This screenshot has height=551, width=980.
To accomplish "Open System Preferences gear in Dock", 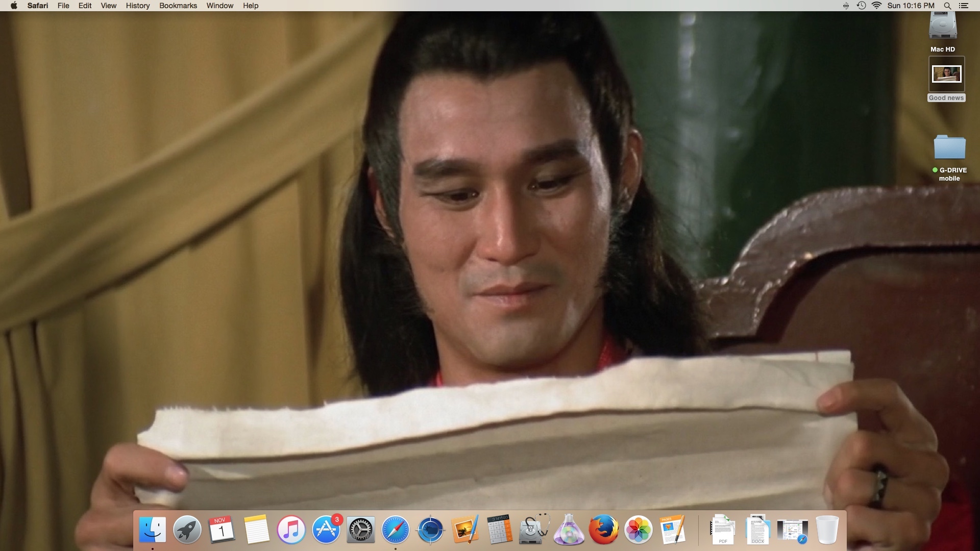I will pos(361,530).
